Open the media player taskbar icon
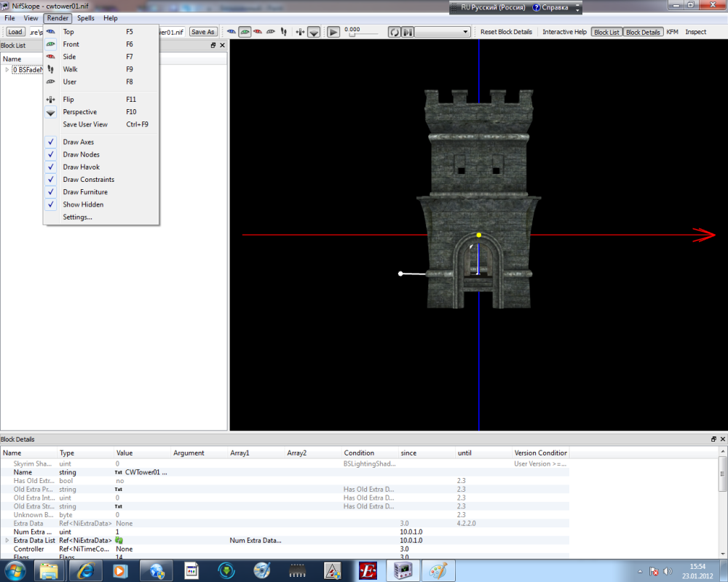728x582 pixels. [x=120, y=571]
